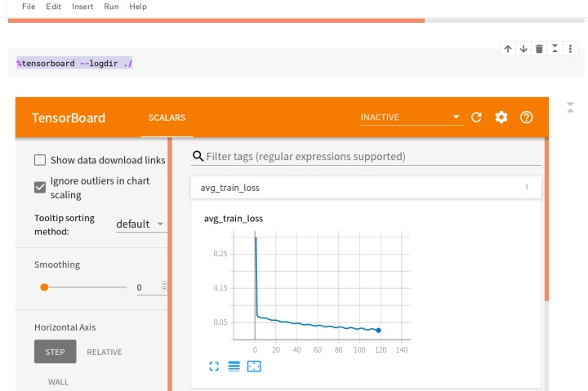588x391 pixels.
Task: Open the File menu
Action: tap(29, 7)
